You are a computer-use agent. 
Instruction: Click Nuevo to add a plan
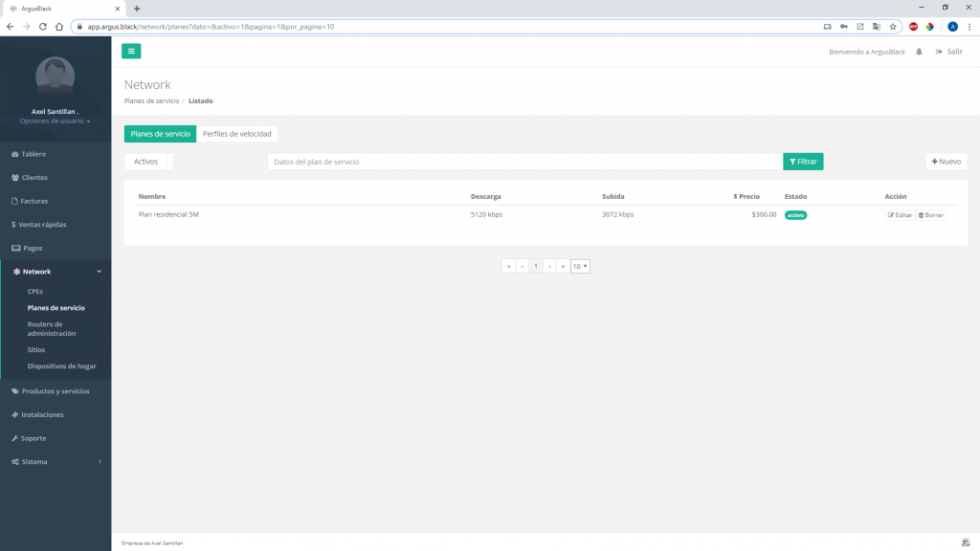coord(947,162)
